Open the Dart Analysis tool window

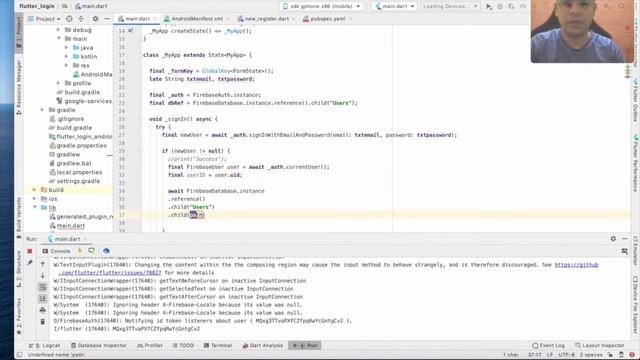[263, 345]
